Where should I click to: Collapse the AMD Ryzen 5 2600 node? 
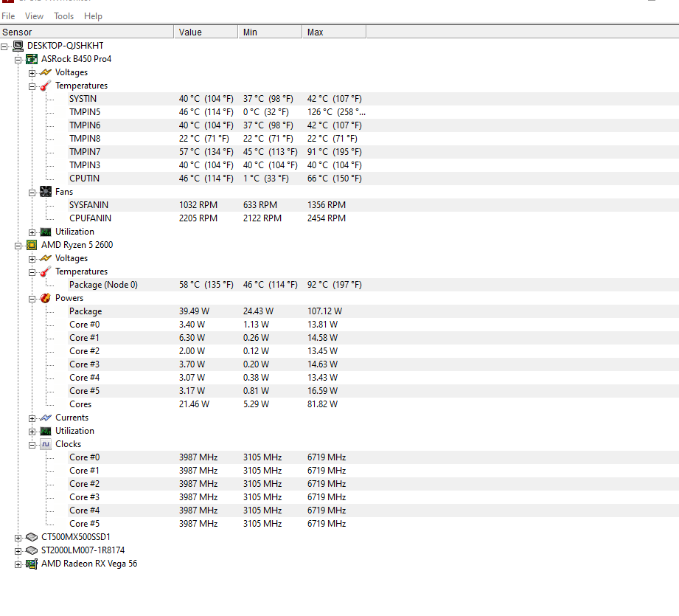coord(18,246)
